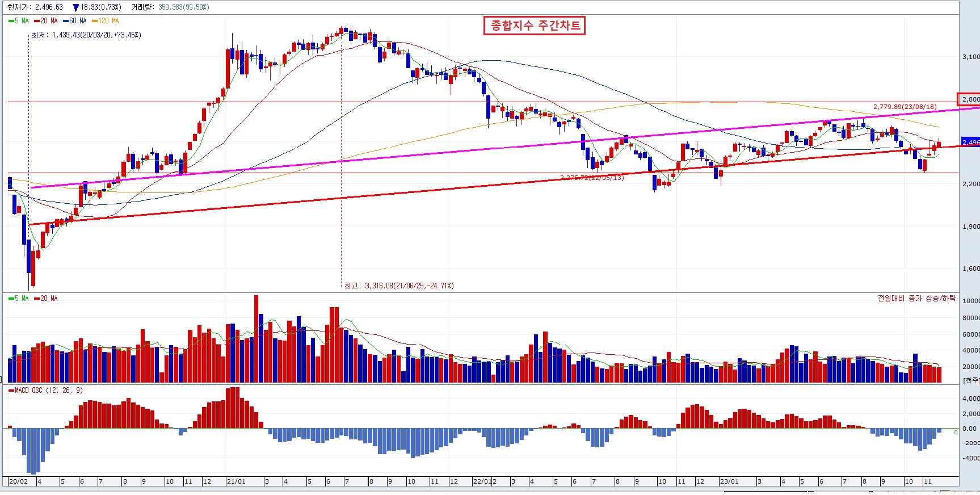Click the green 5 MA legend in volume panel

click(x=19, y=299)
